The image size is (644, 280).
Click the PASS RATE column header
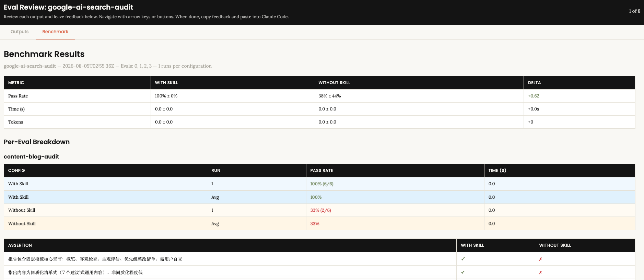tap(321, 171)
